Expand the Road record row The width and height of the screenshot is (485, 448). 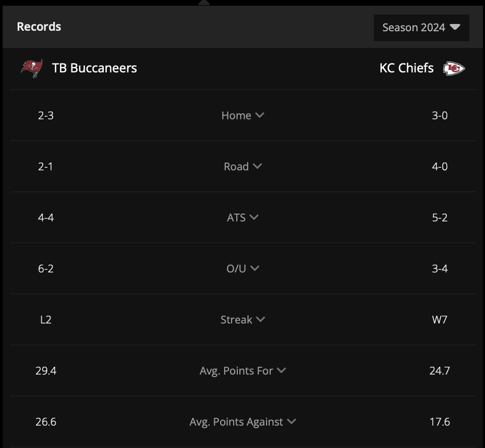click(x=243, y=167)
